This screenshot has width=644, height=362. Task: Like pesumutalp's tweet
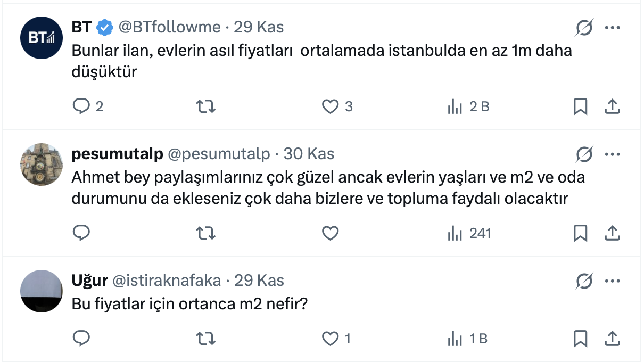point(331,233)
